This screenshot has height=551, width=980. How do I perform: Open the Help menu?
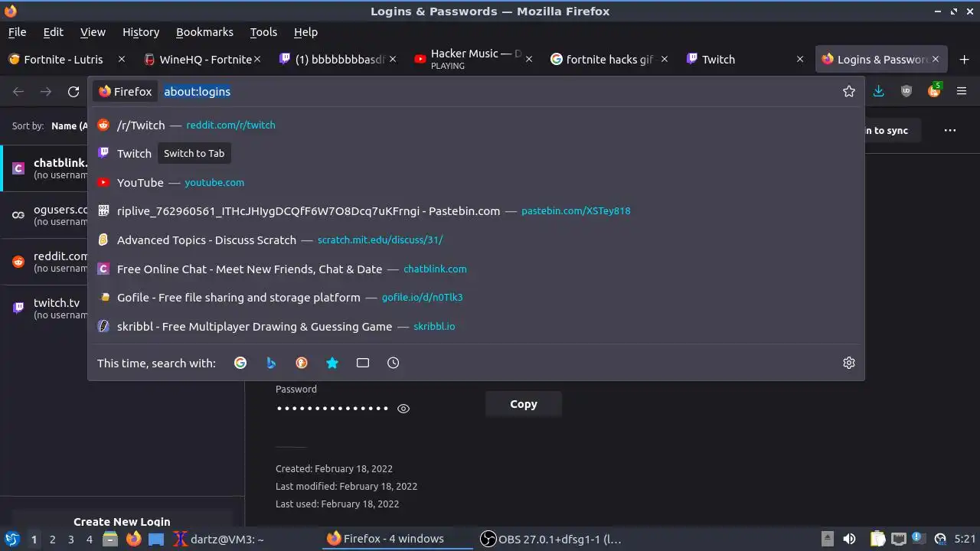tap(305, 32)
